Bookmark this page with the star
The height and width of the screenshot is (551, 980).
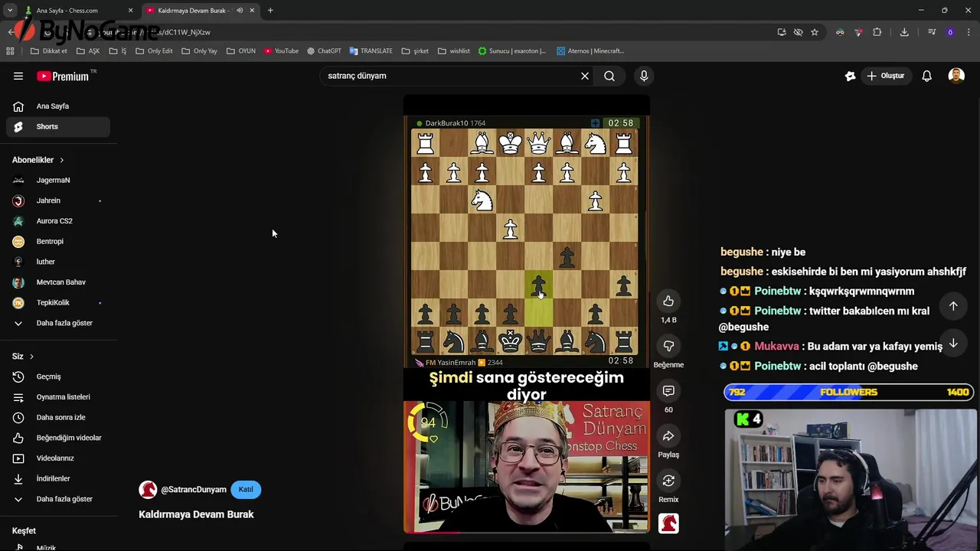tap(815, 32)
